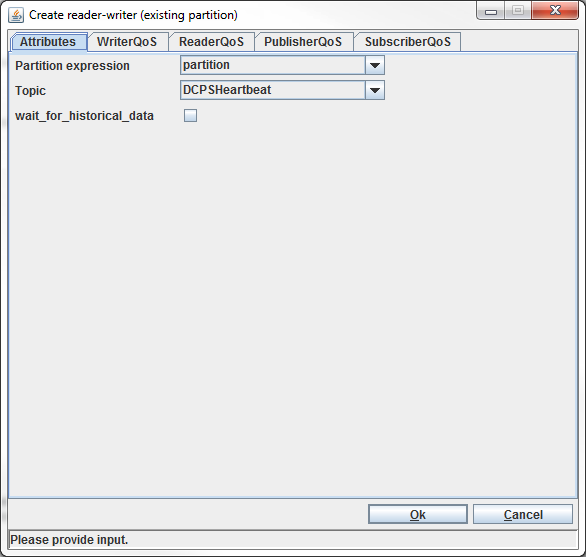Enable the wait_for_historical_data checkbox
Image resolution: width=586 pixels, height=557 pixels.
coord(190,116)
